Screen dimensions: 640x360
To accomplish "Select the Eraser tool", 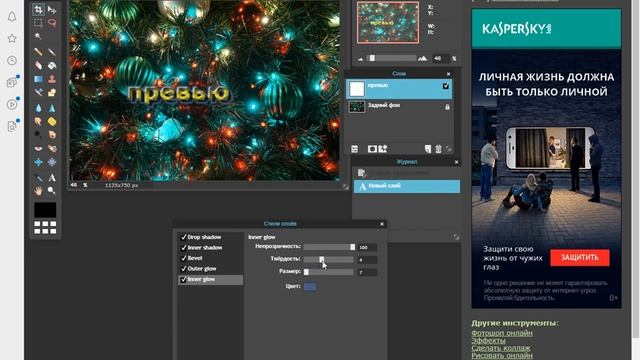I will click(38, 65).
